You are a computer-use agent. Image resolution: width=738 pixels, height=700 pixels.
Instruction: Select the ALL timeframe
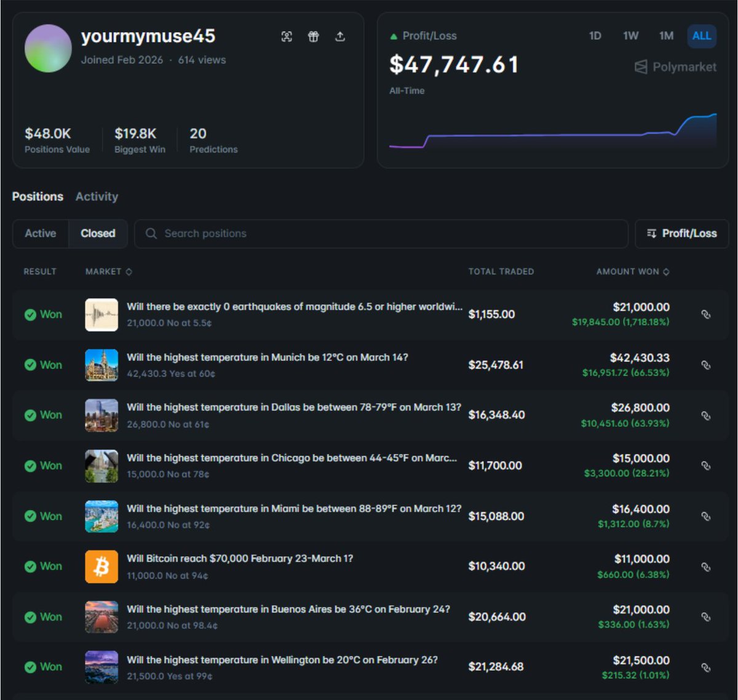702,36
